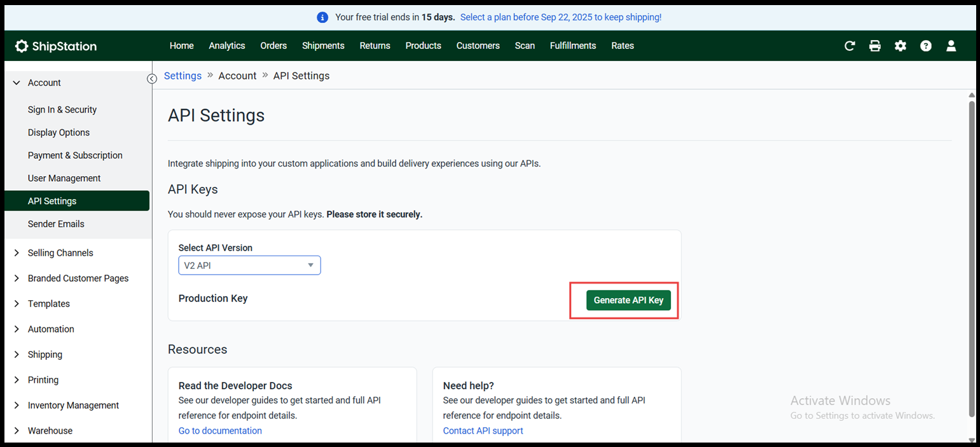This screenshot has height=447, width=980.
Task: Click the ShipStation logo
Action: tap(56, 46)
